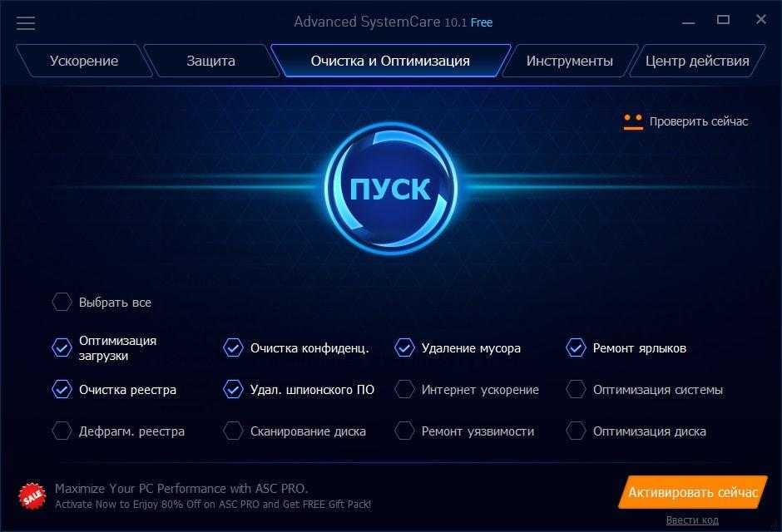Open the Инструменты tab
Image resolution: width=782 pixels, height=532 pixels.
[570, 61]
